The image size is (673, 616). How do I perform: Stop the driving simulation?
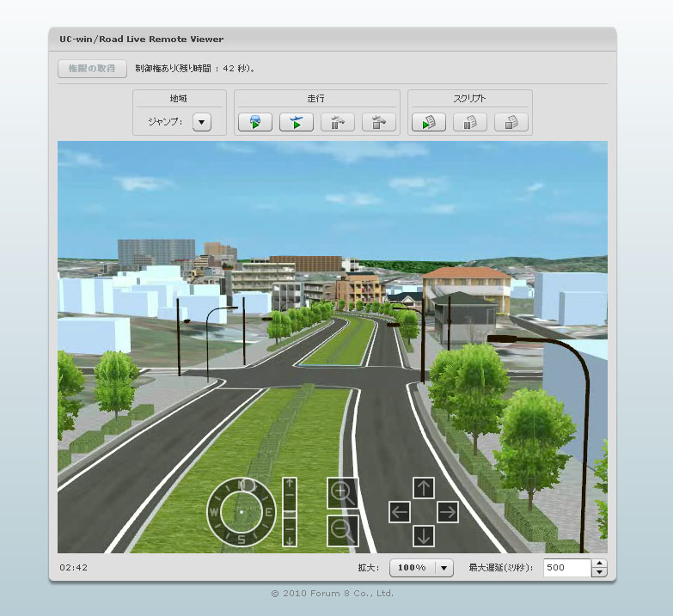[378, 122]
